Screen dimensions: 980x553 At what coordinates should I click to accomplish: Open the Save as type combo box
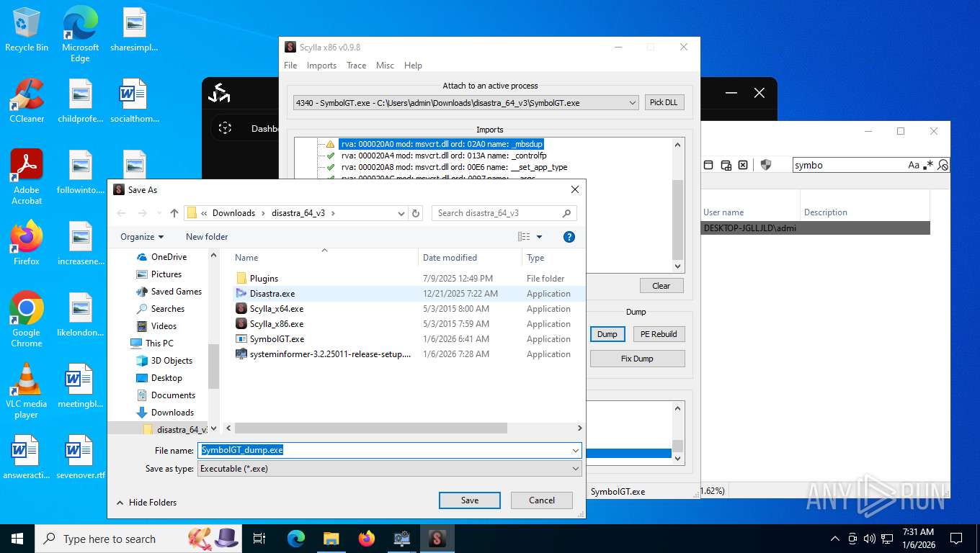click(x=390, y=469)
